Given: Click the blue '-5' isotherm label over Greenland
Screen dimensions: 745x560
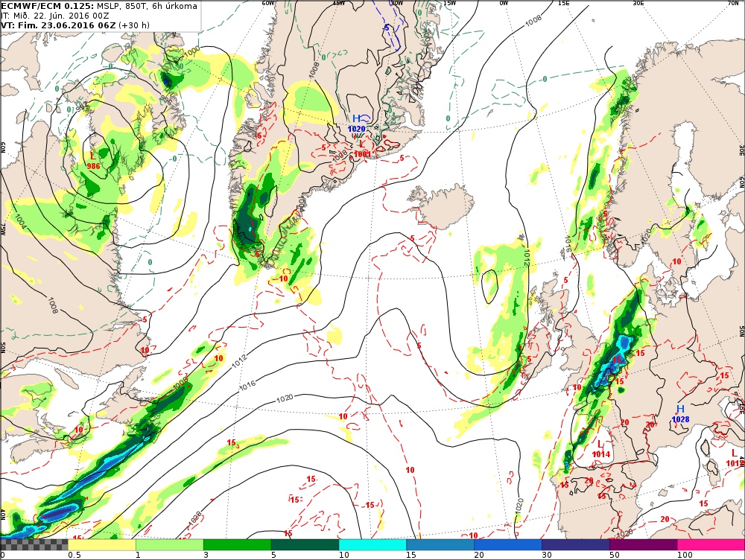Looking at the screenshot, I should point(385,28).
